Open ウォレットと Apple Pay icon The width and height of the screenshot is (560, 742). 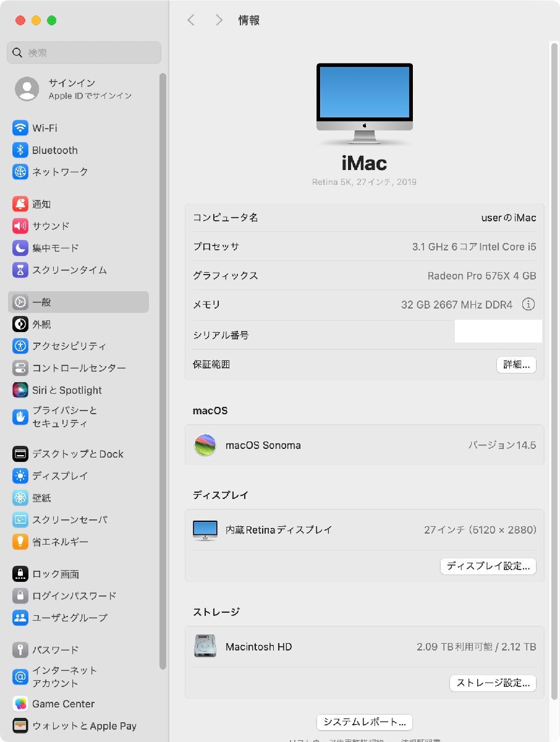[x=20, y=726]
